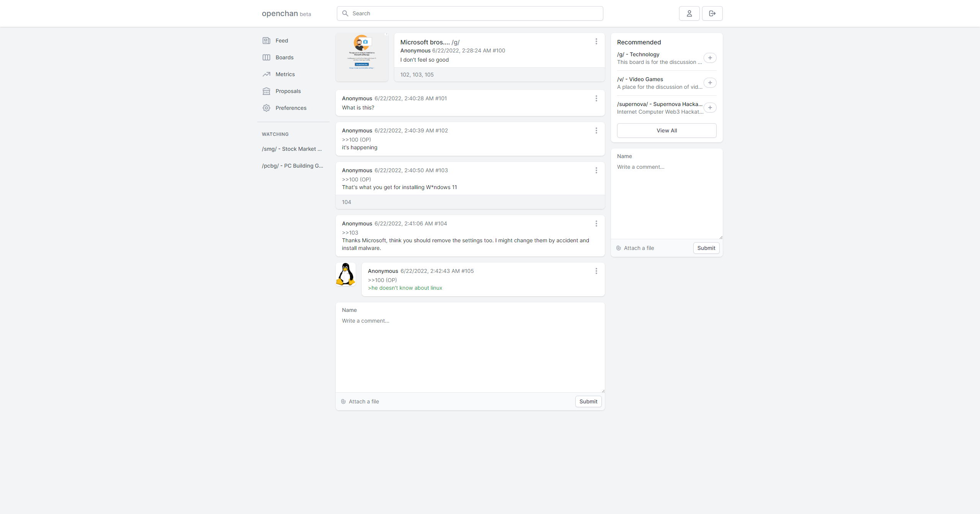980x514 pixels.
Task: Click the logout icon in header
Action: point(712,13)
